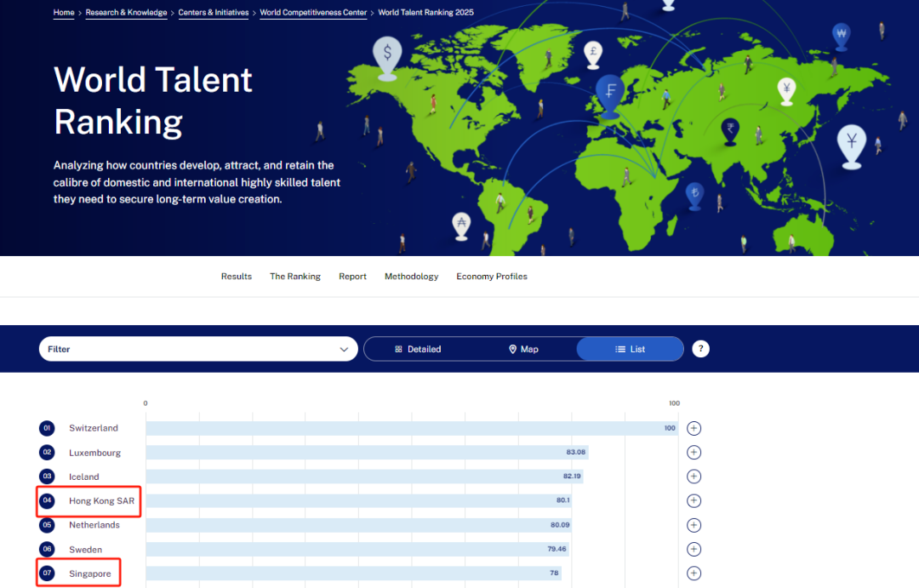Click the rupee currency map pin

click(x=729, y=130)
